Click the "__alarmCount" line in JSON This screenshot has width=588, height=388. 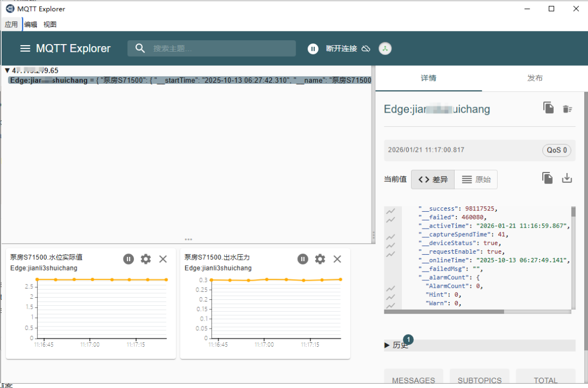(449, 278)
